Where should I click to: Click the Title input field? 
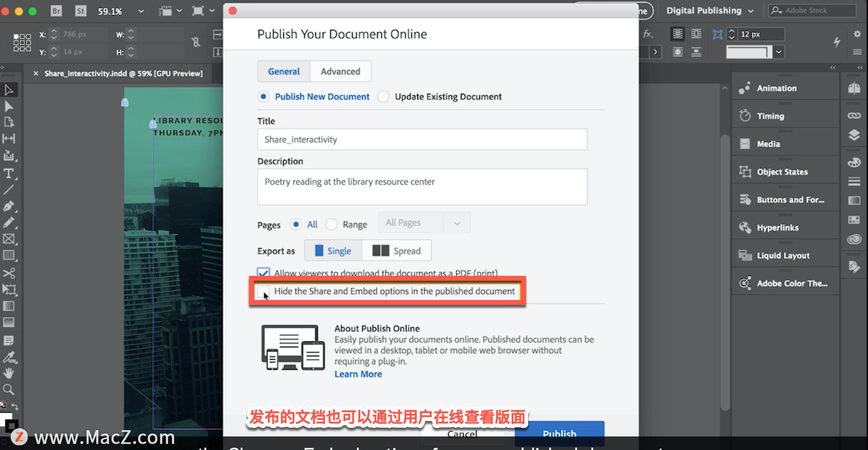(422, 139)
